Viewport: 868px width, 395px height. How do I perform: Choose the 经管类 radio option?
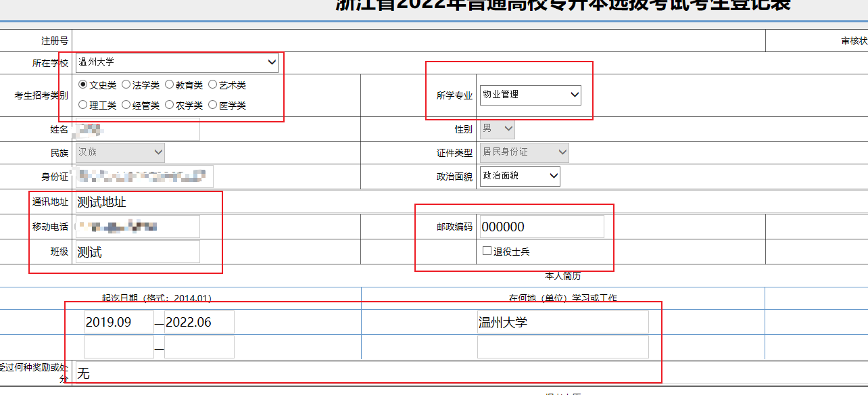point(126,105)
